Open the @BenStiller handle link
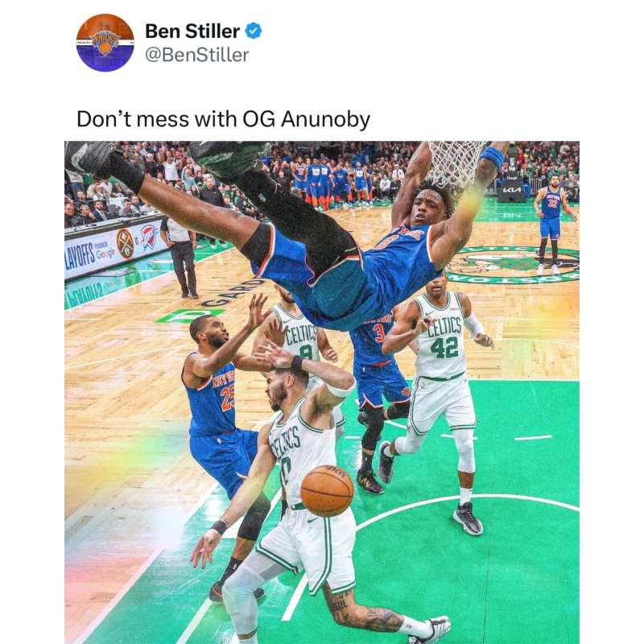This screenshot has width=644, height=644. click(x=197, y=55)
